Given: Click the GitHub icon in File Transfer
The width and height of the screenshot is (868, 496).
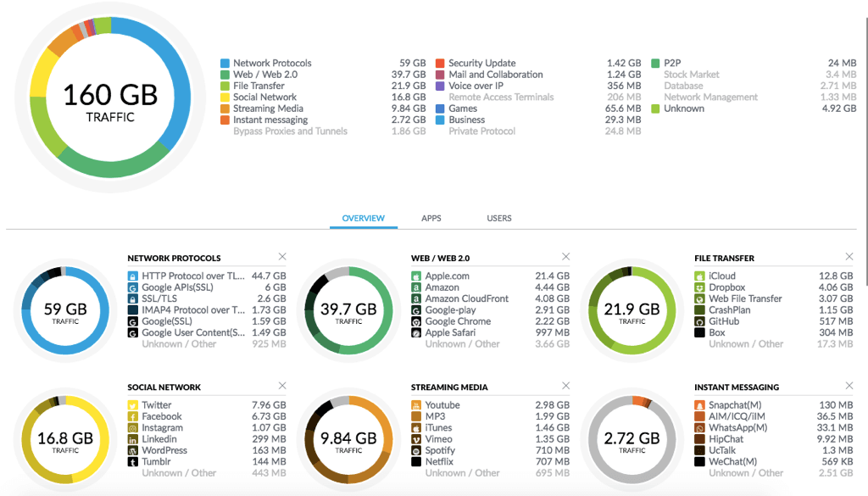Looking at the screenshot, I should click(x=699, y=321).
